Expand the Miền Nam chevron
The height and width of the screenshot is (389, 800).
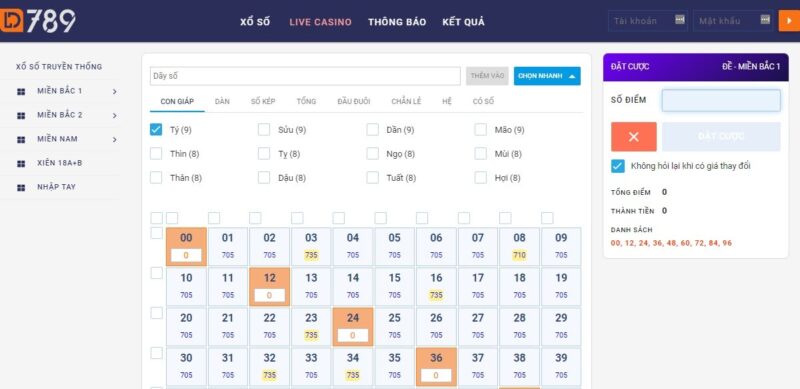click(115, 140)
